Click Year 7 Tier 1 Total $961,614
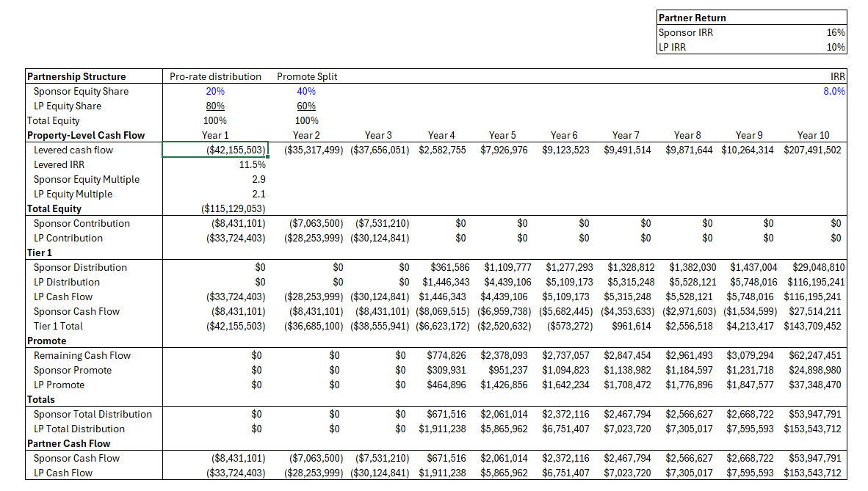This screenshot has height=491, width=868. coord(631,326)
